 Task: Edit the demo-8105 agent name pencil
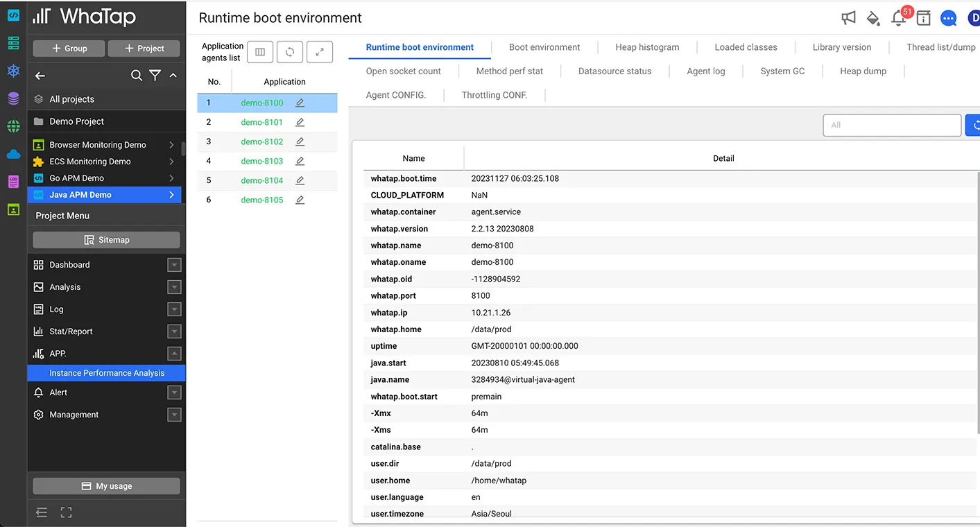pyautogui.click(x=300, y=200)
